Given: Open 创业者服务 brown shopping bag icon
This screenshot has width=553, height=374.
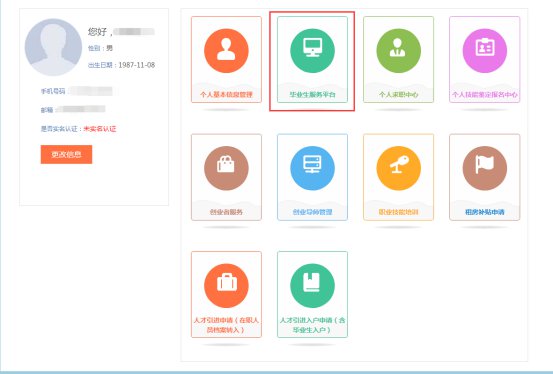Looking at the screenshot, I should pyautogui.click(x=226, y=168).
